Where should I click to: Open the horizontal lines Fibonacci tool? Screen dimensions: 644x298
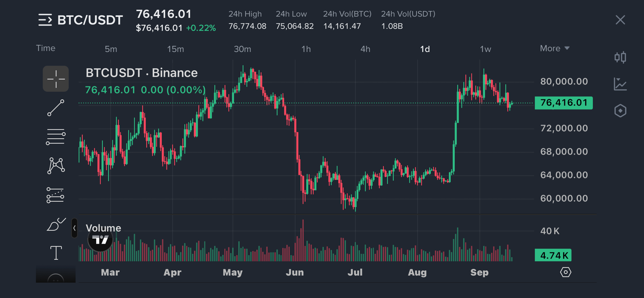(x=56, y=137)
